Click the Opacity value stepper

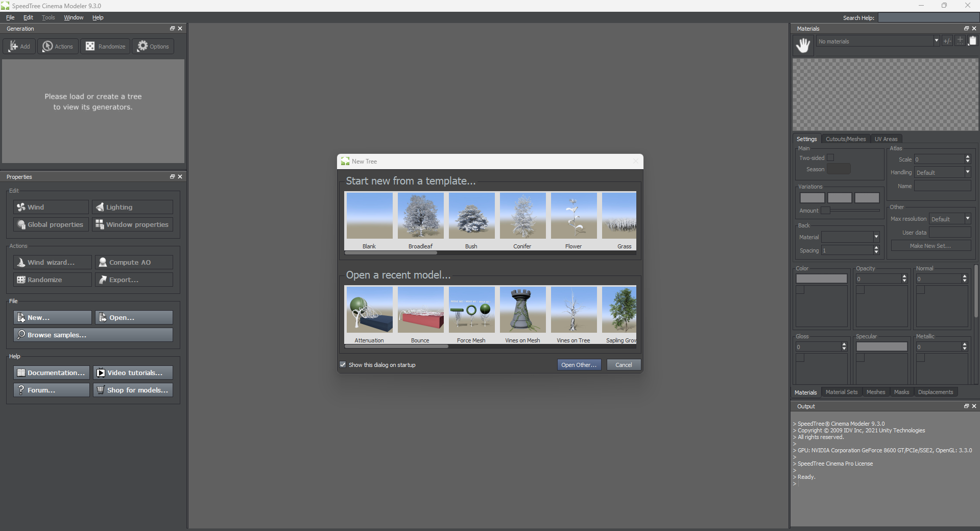[x=904, y=279]
